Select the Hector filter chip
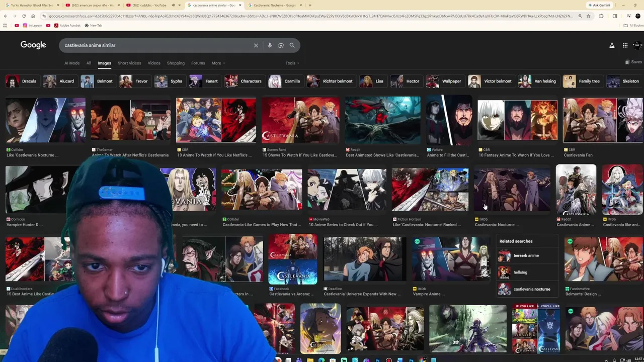This screenshot has height=362, width=644. click(x=406, y=81)
